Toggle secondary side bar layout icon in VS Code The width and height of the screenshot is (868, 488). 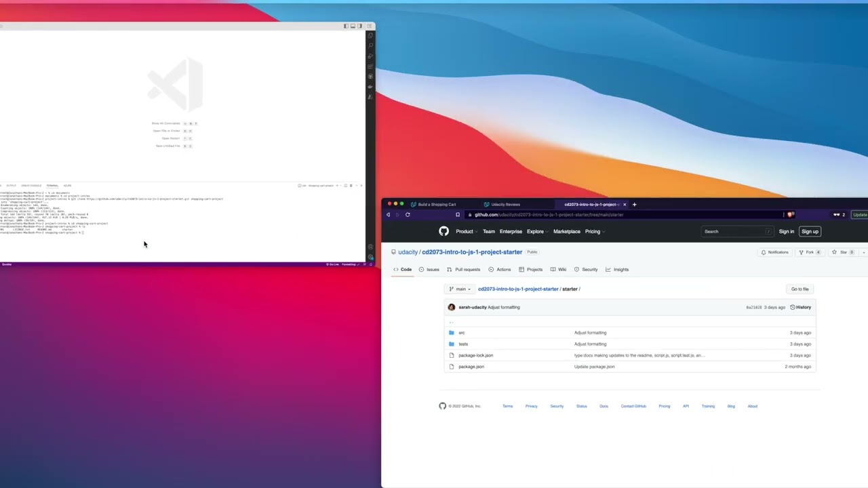(359, 26)
